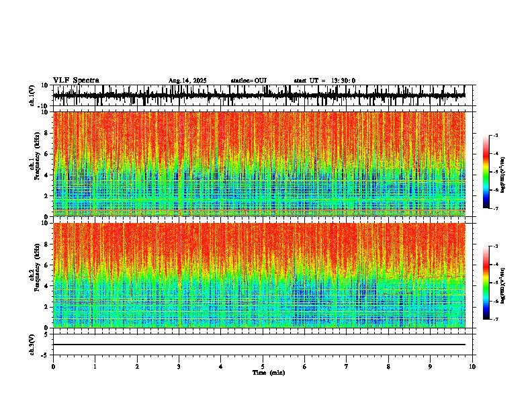This screenshot has width=532, height=411.
Task: Click the time axis tick label "0"
Action: coord(53,367)
